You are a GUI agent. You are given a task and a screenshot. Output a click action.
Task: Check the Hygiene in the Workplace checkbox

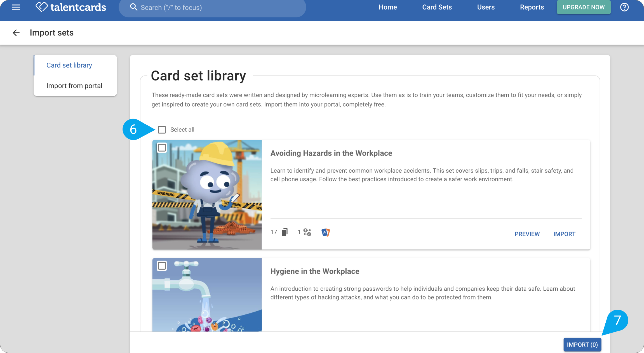(162, 265)
